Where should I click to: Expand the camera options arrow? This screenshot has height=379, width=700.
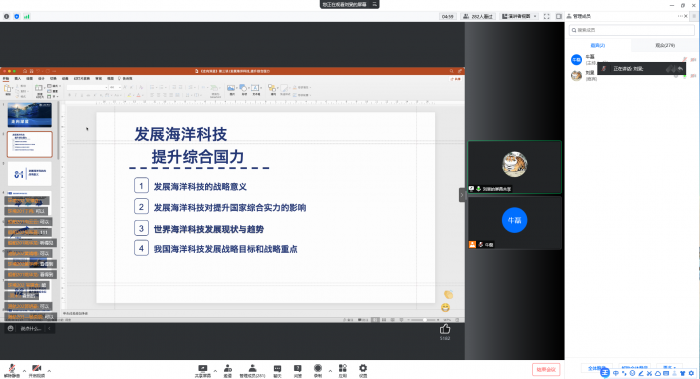49,371
